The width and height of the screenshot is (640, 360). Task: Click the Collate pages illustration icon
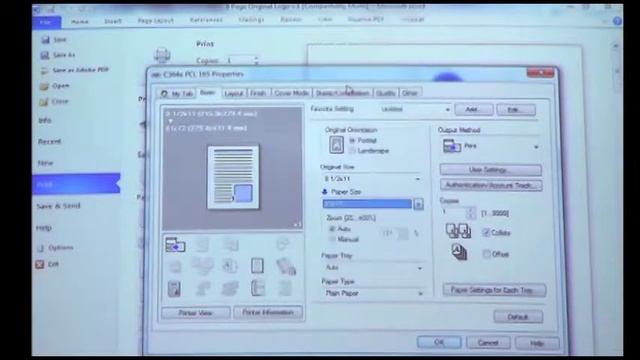point(458,231)
